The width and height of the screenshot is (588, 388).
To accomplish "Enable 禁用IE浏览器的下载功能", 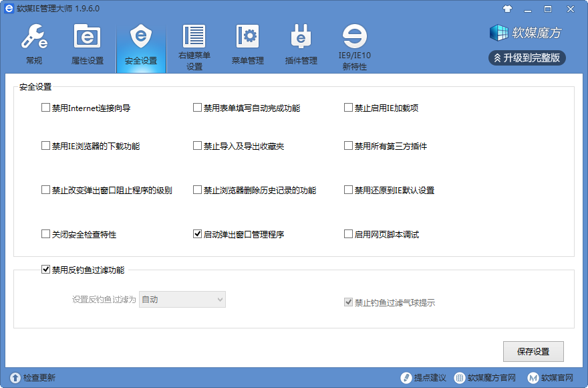I will (x=45, y=146).
